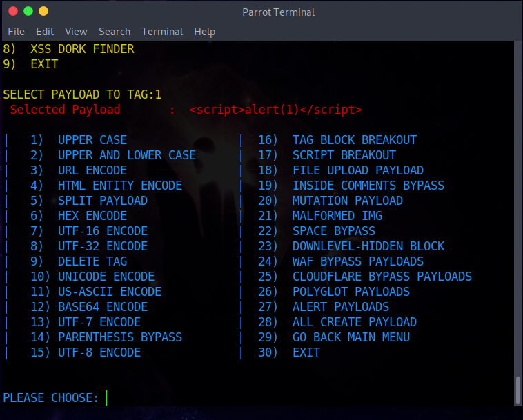The image size is (523, 420).
Task: Click the '<script>alert(1)</script>' payload text
Action: (275, 110)
